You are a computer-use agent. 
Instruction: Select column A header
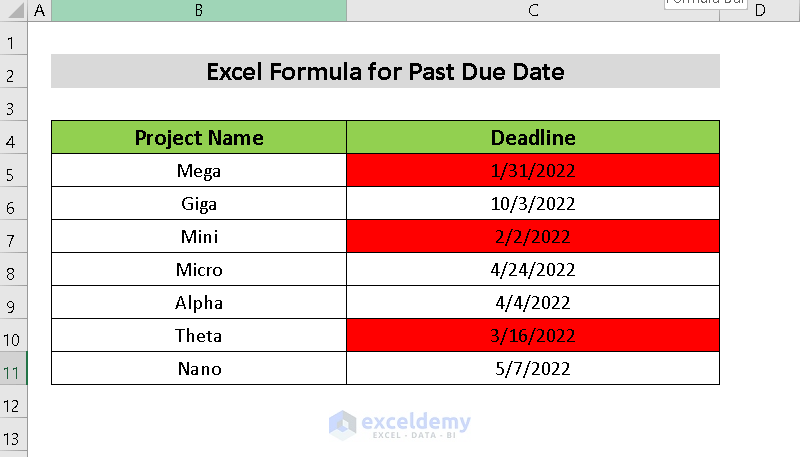pyautogui.click(x=39, y=10)
